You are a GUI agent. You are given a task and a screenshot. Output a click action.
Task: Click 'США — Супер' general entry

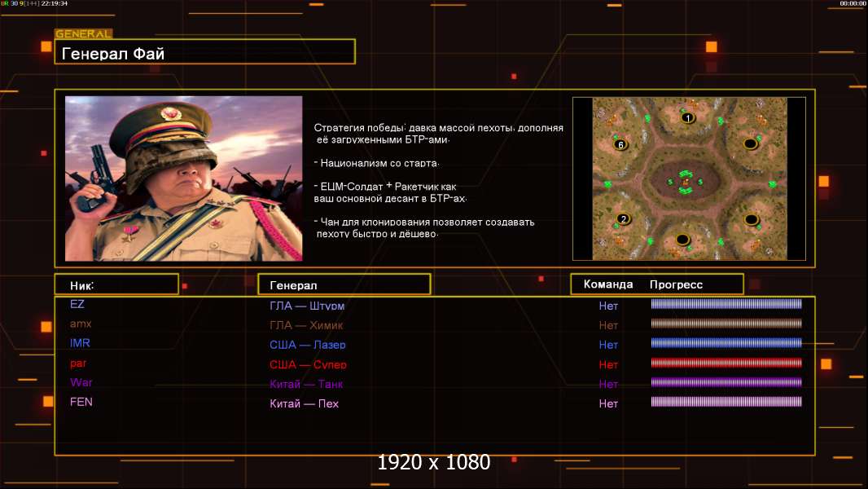[x=309, y=364]
